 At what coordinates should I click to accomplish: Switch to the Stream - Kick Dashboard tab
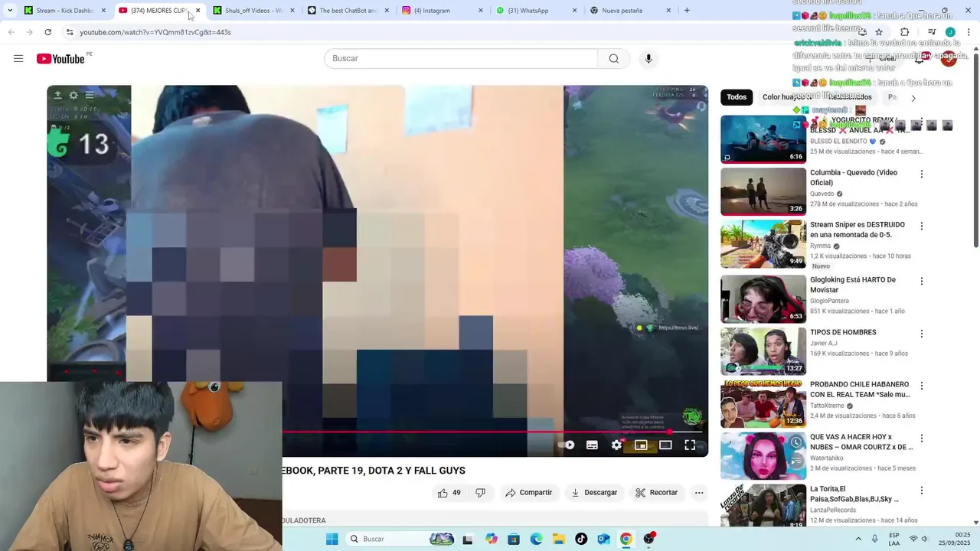click(65, 11)
